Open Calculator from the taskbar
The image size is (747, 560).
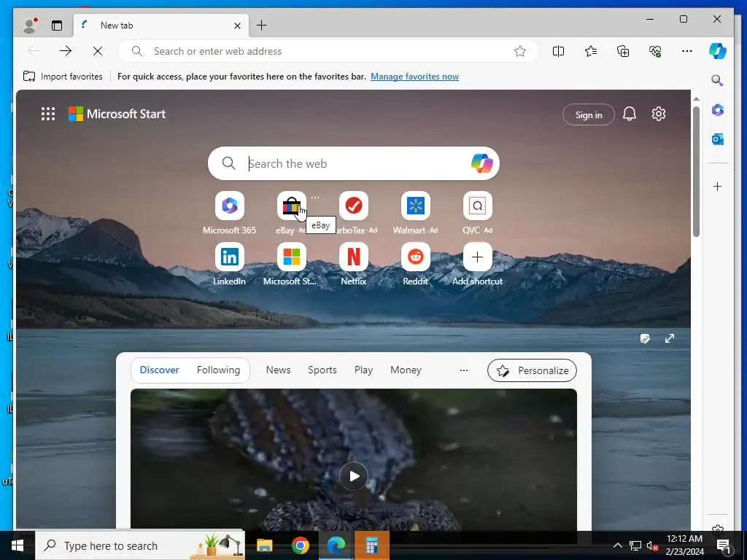click(x=371, y=545)
